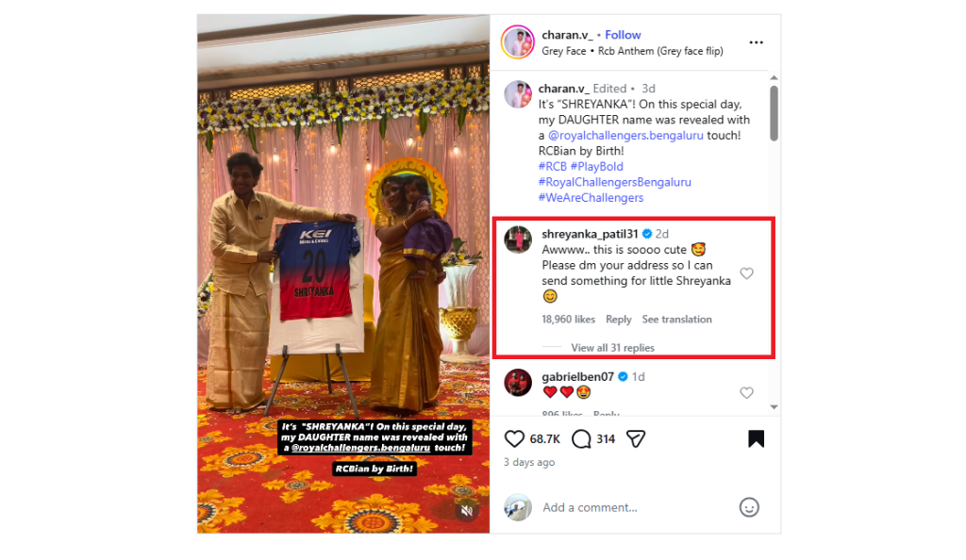Open gabrielben07's profile avatar
Image resolution: width=966 pixels, height=560 pixels.
pos(518,382)
